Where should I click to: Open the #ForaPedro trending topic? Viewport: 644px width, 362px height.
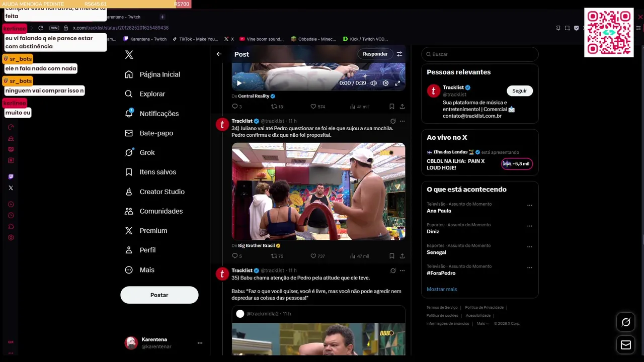pyautogui.click(x=441, y=273)
